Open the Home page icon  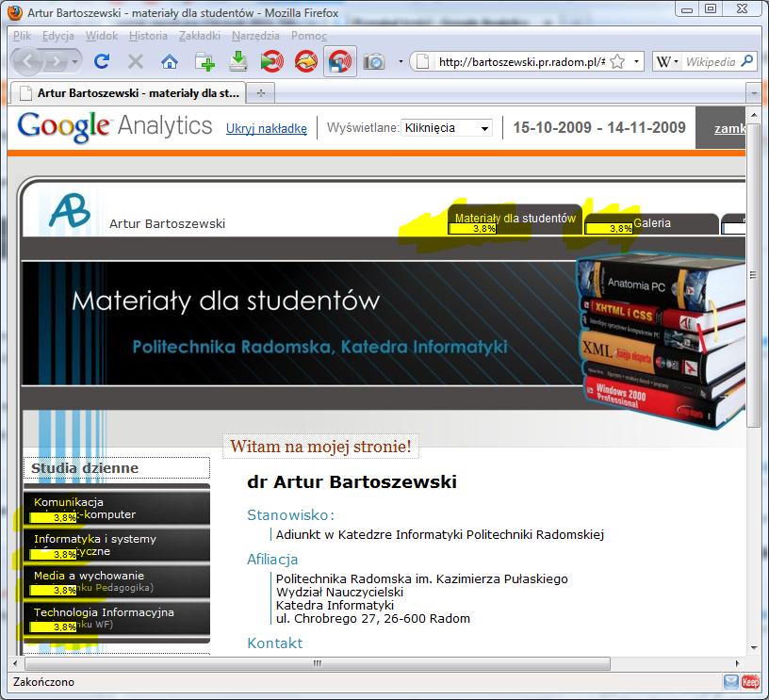coord(170,62)
